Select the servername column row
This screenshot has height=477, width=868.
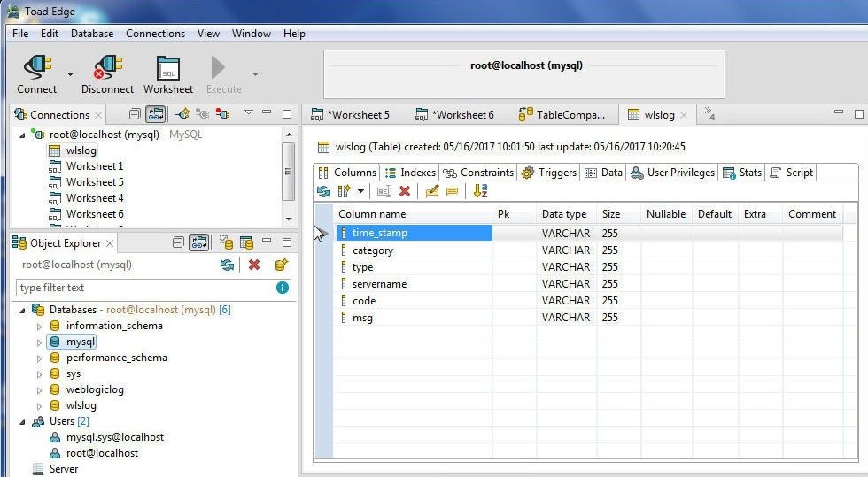point(589,284)
